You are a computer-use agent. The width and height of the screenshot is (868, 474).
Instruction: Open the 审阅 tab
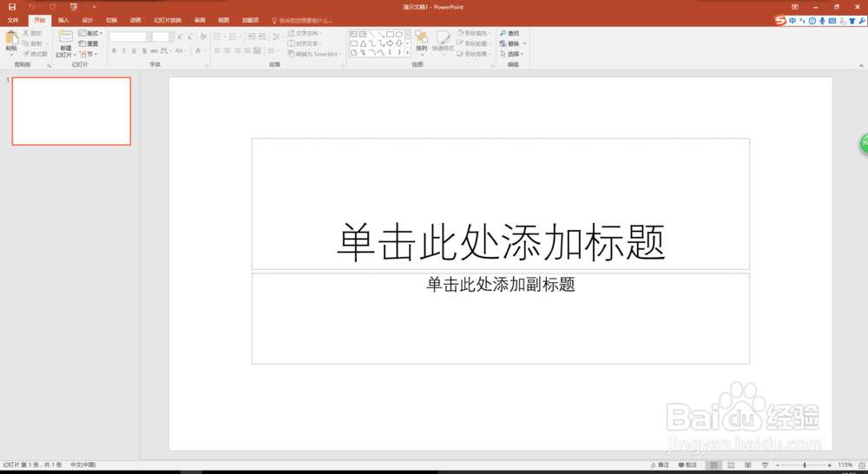[x=200, y=21]
